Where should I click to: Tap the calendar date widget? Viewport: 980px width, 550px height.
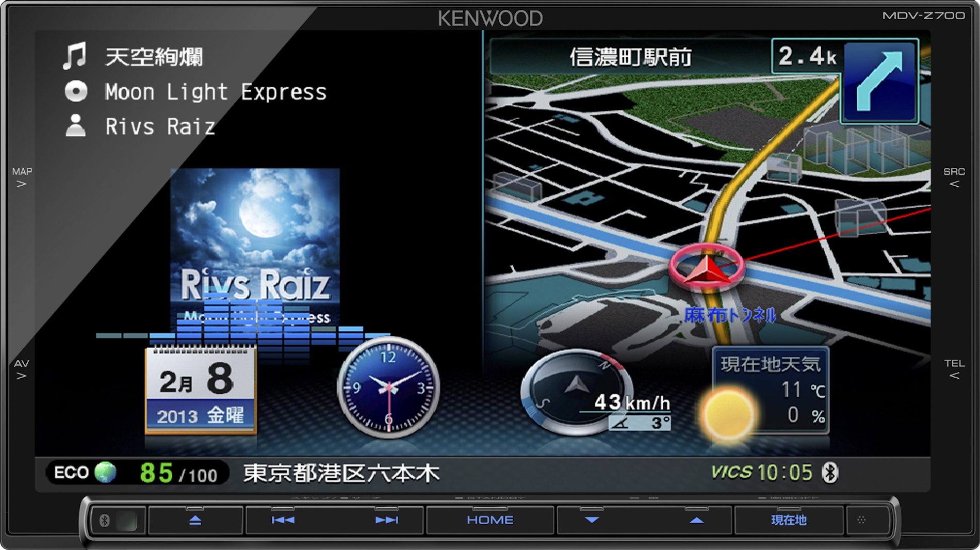pos(201,391)
